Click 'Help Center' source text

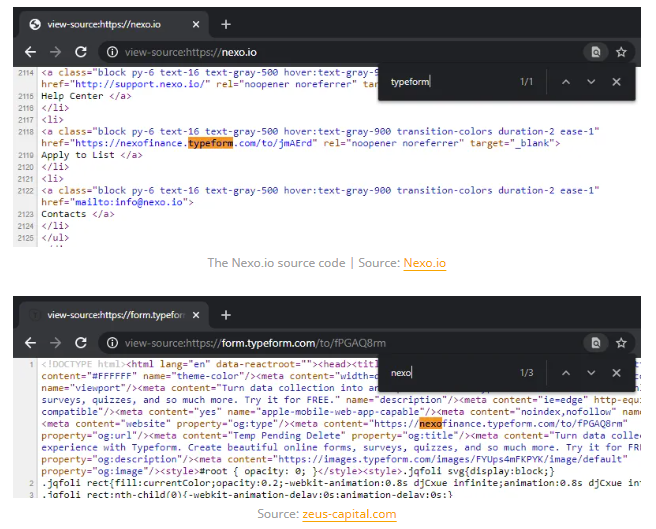[x=72, y=96]
